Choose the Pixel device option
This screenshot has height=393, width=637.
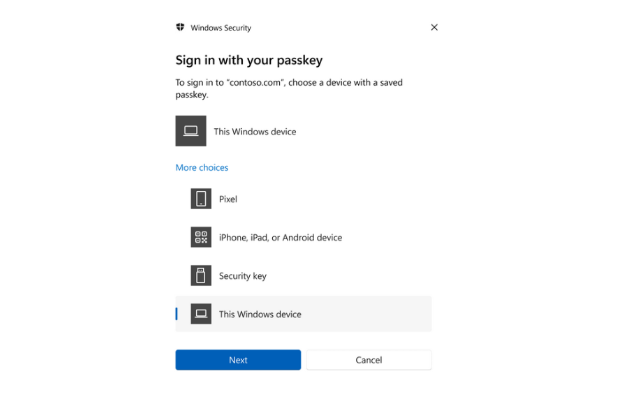pyautogui.click(x=303, y=199)
